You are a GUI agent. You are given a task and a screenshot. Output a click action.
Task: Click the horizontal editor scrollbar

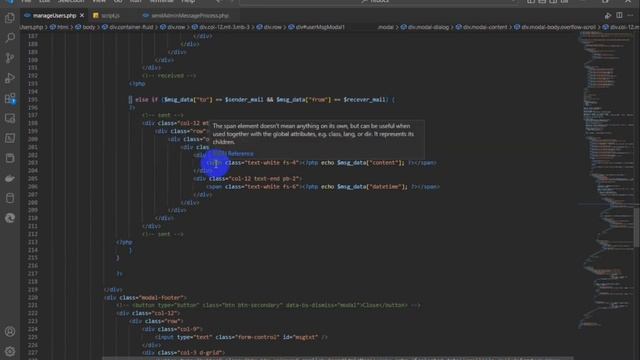(x=338, y=358)
